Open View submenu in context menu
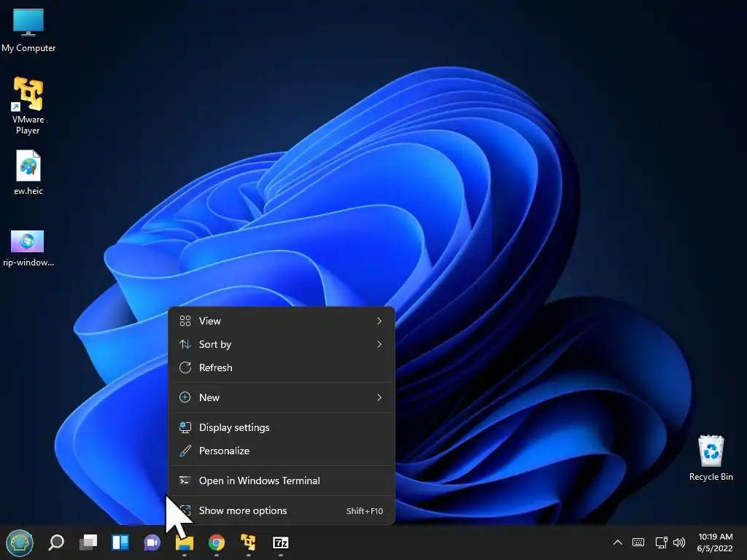 coord(282,321)
